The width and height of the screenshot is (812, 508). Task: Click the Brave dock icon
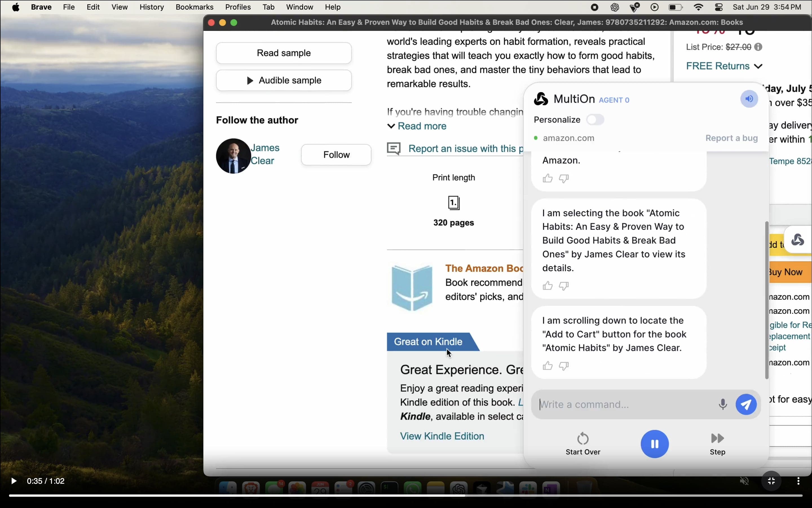pyautogui.click(x=251, y=489)
